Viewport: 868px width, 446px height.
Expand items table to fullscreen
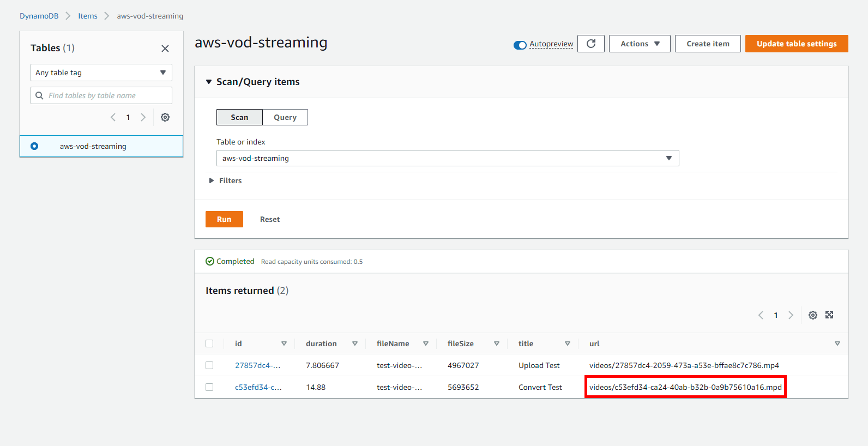pos(829,315)
